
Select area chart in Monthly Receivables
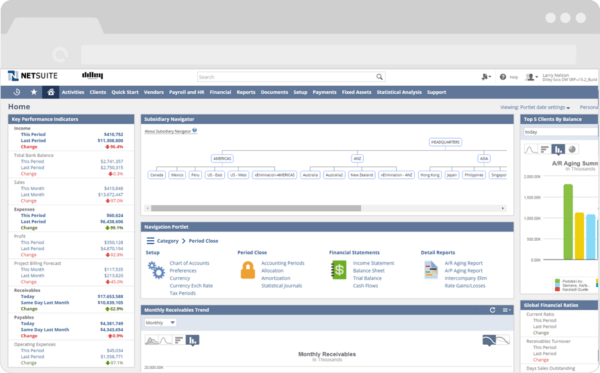click(152, 340)
